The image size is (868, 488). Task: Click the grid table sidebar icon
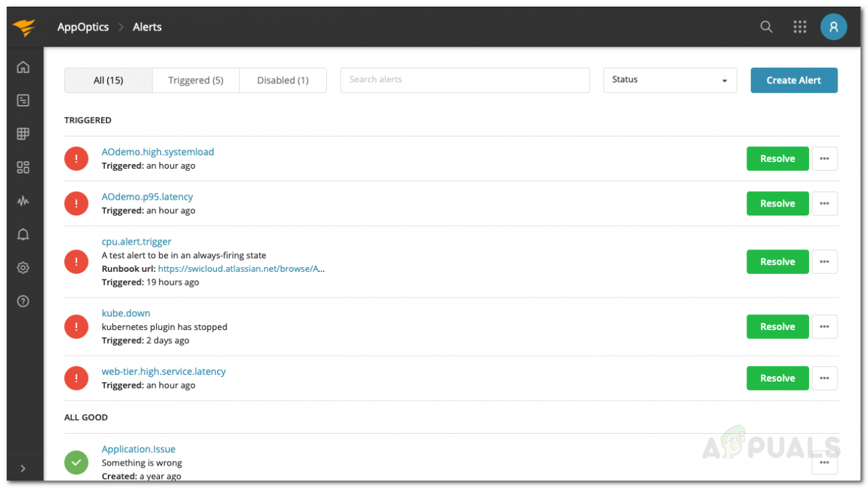(x=23, y=134)
